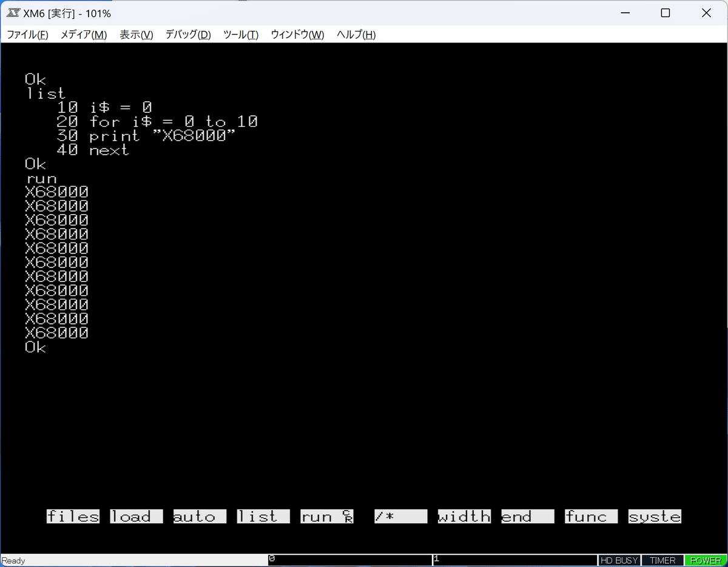
Task: Click the 'Ready' status bar text
Action: [13, 560]
